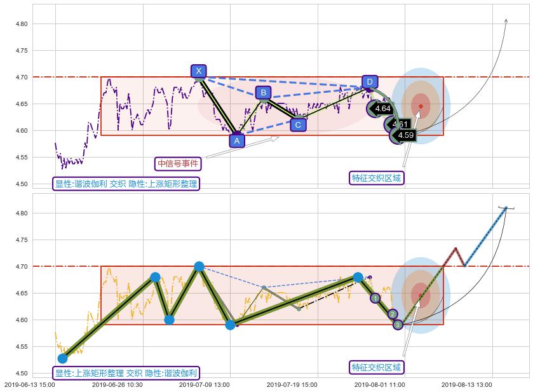This screenshot has height=392, width=533.
Task: Click the red forecast peak in lower chart
Action: 455,248
